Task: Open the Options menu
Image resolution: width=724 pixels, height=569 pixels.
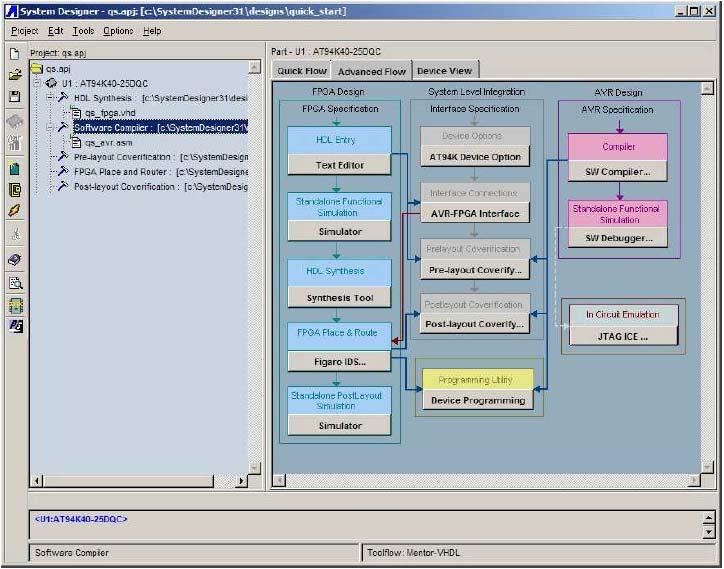Action: 118,31
